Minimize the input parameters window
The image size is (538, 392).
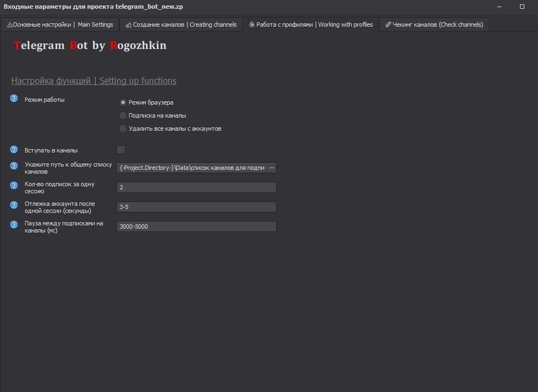coord(499,7)
